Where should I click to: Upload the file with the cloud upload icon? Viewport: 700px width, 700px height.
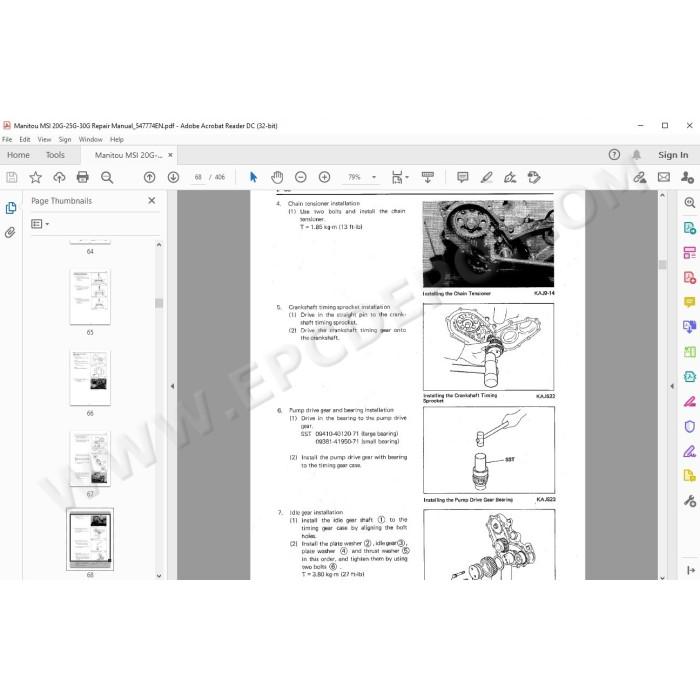[59, 177]
